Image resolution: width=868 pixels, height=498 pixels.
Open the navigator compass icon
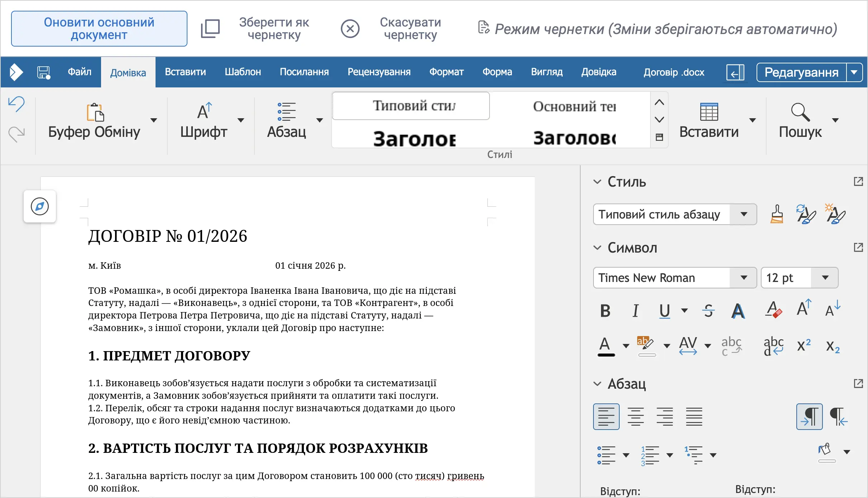[40, 206]
